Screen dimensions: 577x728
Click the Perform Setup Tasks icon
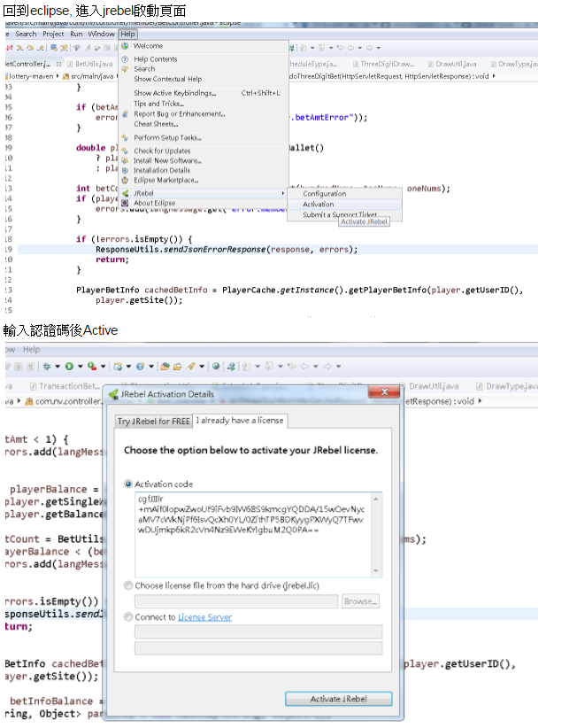coord(125,138)
